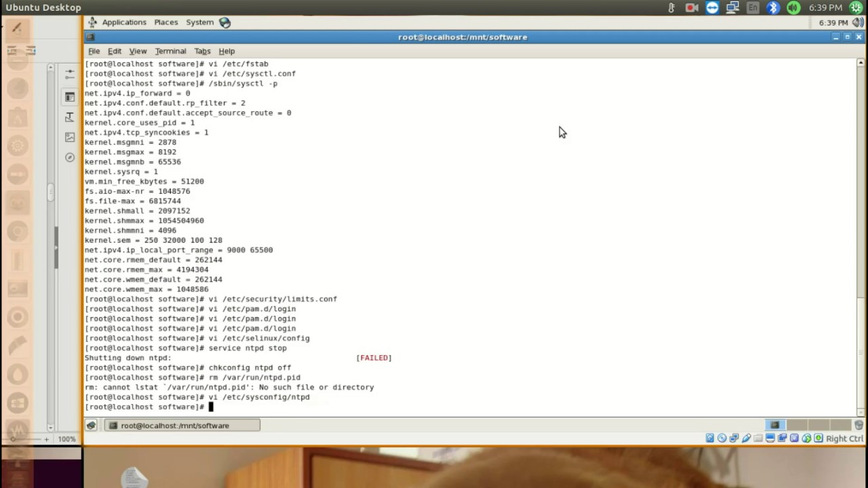Screen dimensions: 868x488
Task: Switch to the second workspace
Action: click(x=797, y=426)
